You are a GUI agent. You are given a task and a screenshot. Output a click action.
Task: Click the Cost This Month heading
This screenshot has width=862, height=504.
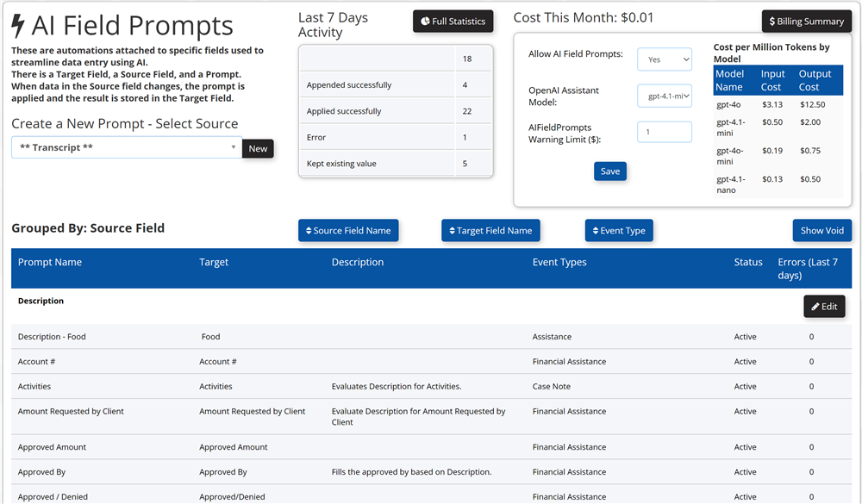click(x=584, y=17)
